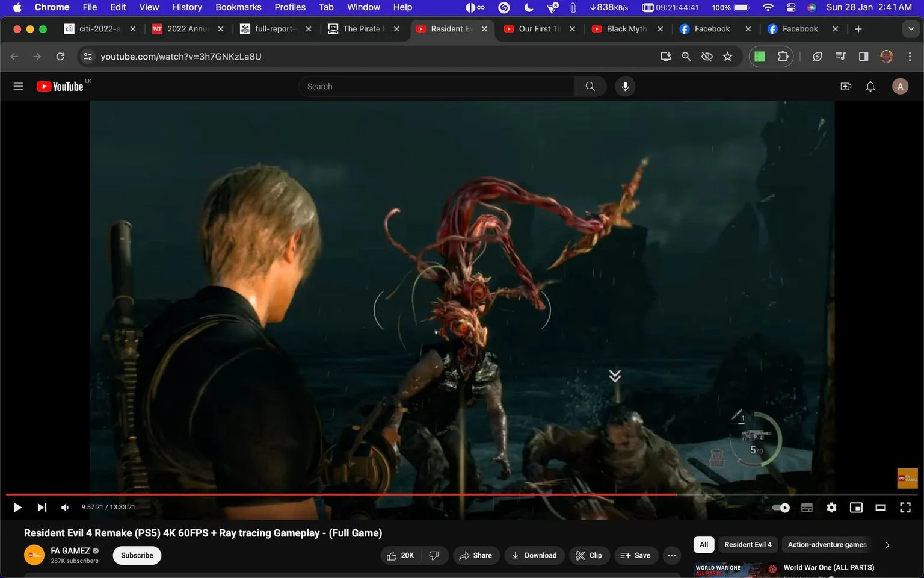Image resolution: width=924 pixels, height=578 pixels.
Task: Enable miniplayer mode
Action: [x=856, y=508]
